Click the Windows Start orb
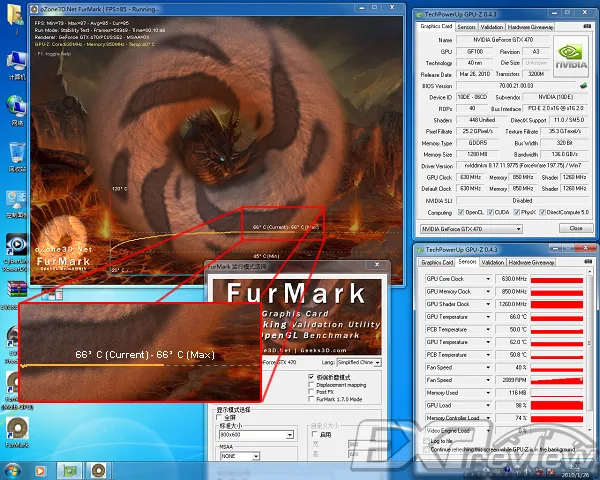This screenshot has width=600, height=480. click(x=14, y=470)
